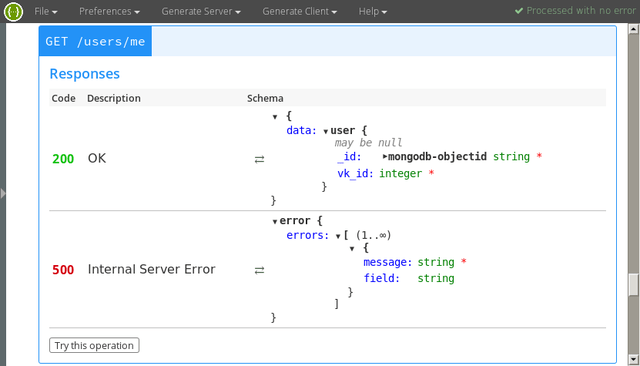Click the Swagger Editor logo icon

pyautogui.click(x=13, y=11)
